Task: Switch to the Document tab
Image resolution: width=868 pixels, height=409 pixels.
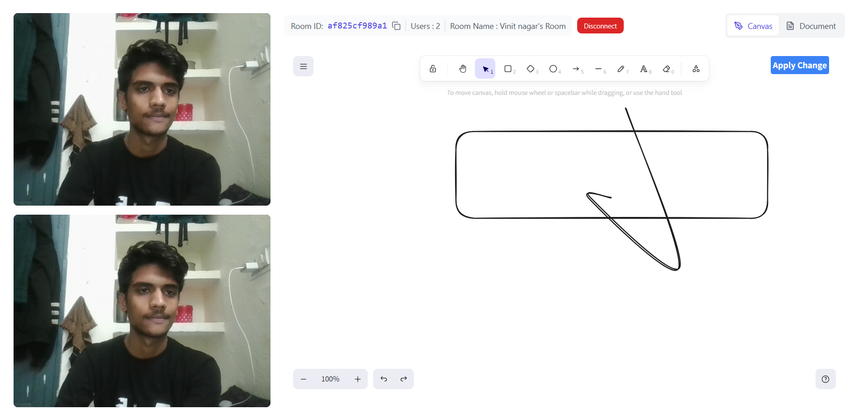Action: [x=811, y=26]
